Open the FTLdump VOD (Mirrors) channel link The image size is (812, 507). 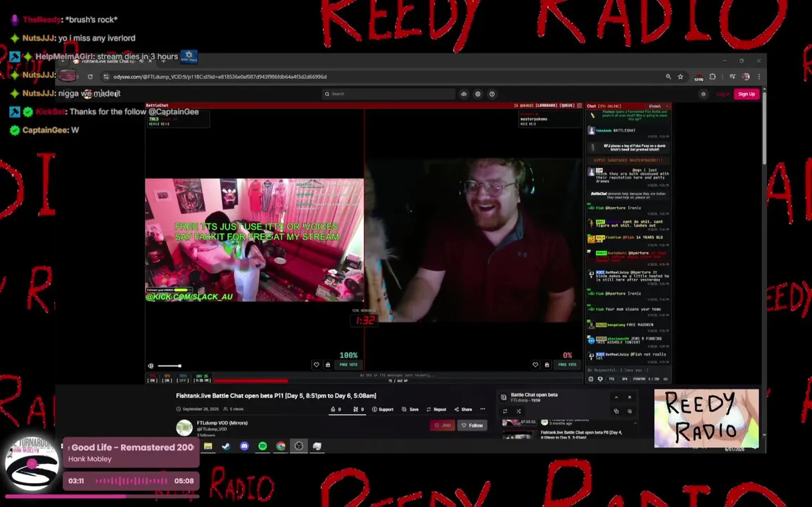point(222,423)
